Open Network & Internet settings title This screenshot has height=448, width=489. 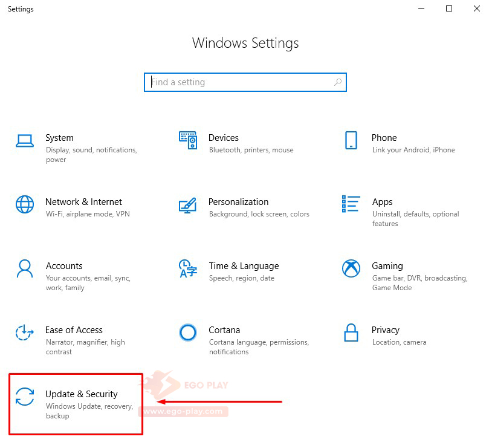coord(83,202)
